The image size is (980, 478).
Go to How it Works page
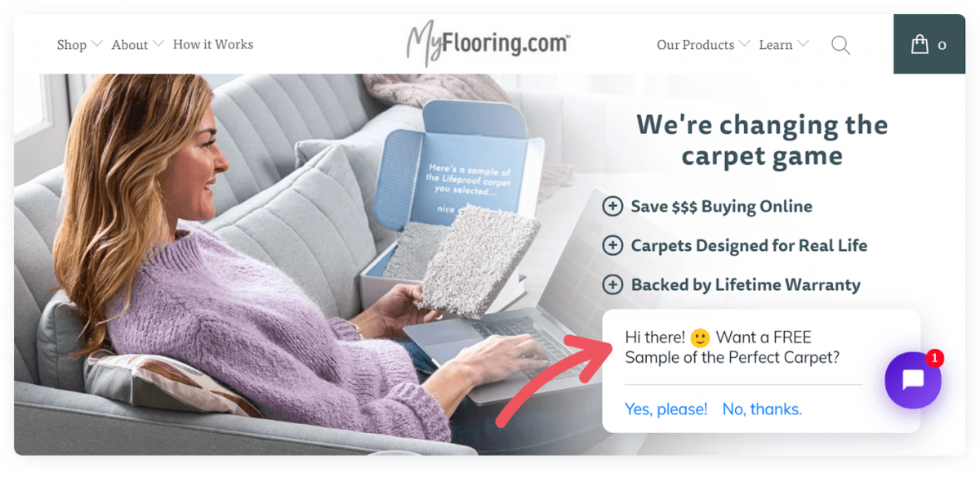click(213, 45)
